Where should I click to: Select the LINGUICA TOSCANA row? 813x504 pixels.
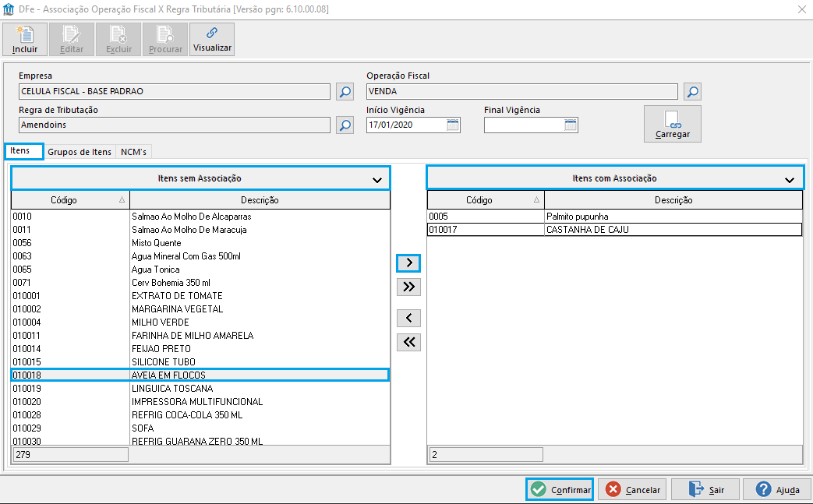[x=200, y=389]
